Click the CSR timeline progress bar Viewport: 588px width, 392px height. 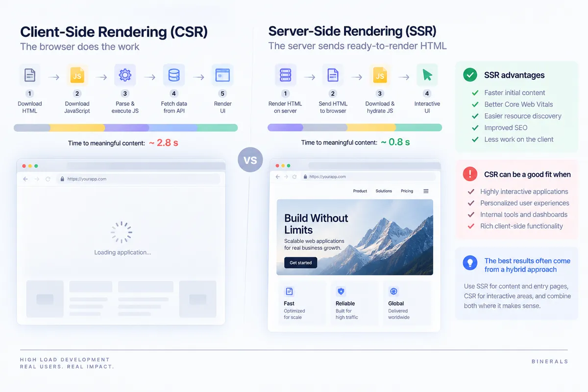pyautogui.click(x=125, y=128)
